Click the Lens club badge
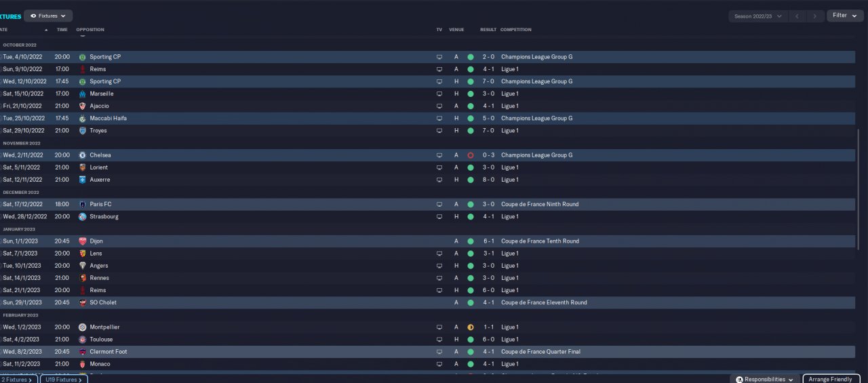 pos(83,254)
